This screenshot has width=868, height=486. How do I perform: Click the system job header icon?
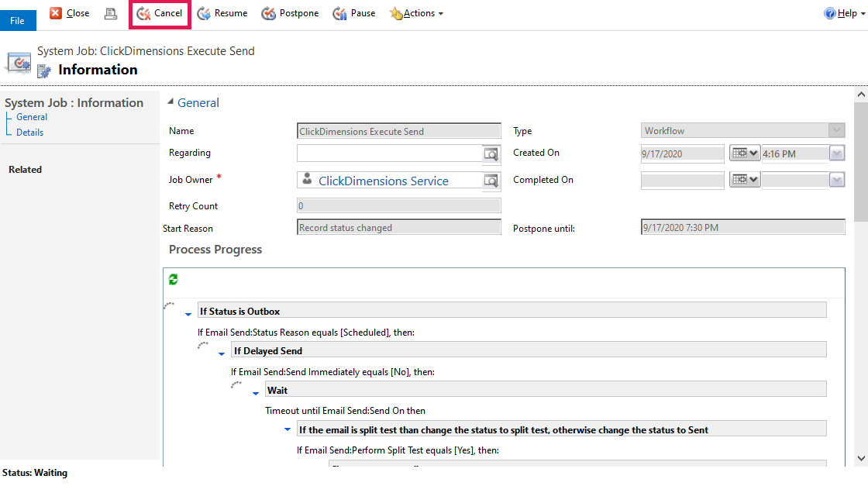coord(19,63)
